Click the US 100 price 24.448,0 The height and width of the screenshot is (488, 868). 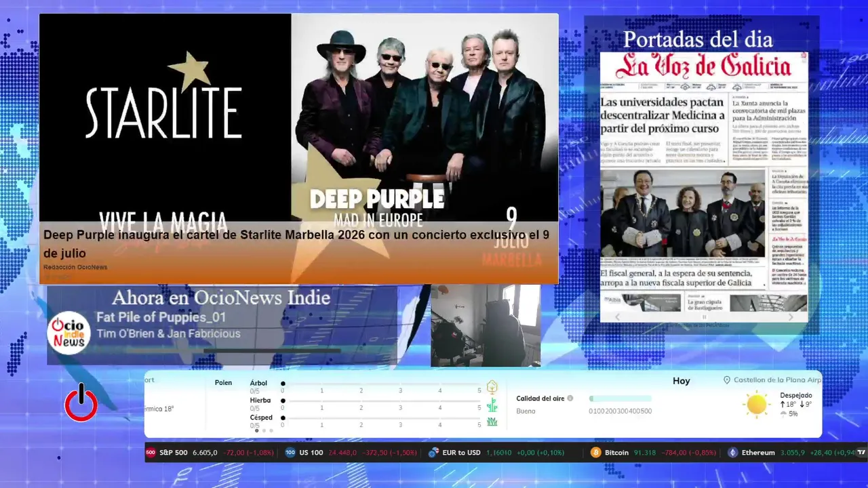pyautogui.click(x=342, y=453)
